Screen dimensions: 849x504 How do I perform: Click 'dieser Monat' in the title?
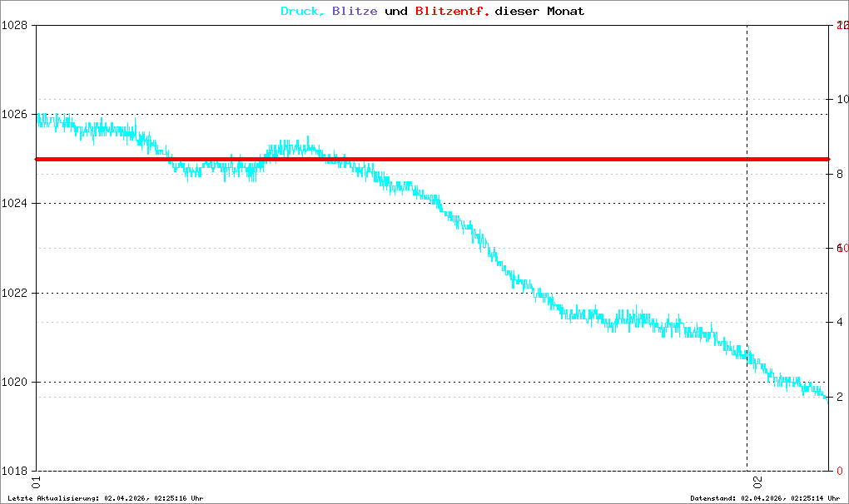[539, 12]
